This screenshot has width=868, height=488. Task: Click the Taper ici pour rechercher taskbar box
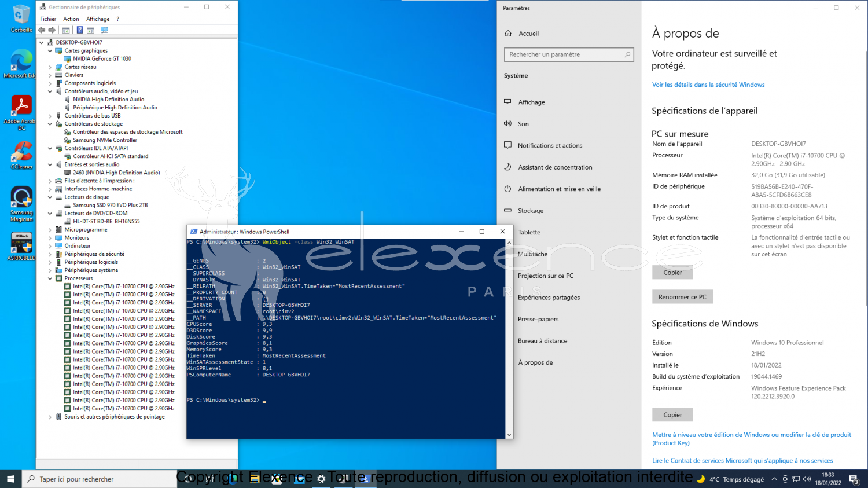99,479
